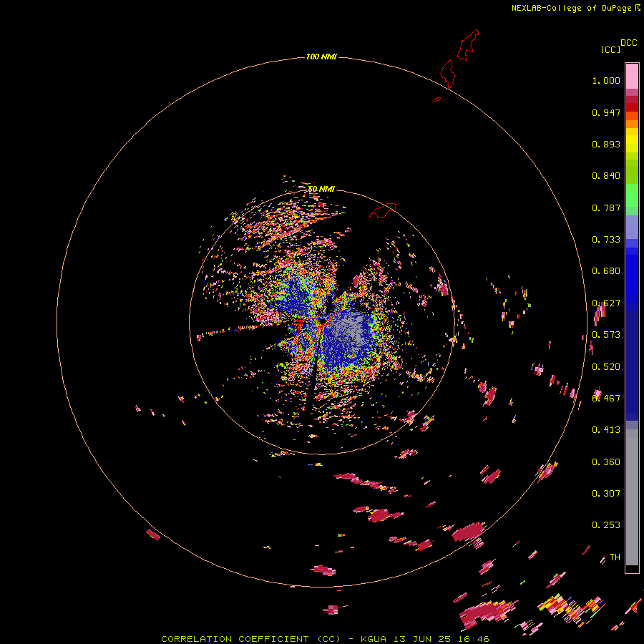Click the 0.307 value on the legend

coord(606,494)
